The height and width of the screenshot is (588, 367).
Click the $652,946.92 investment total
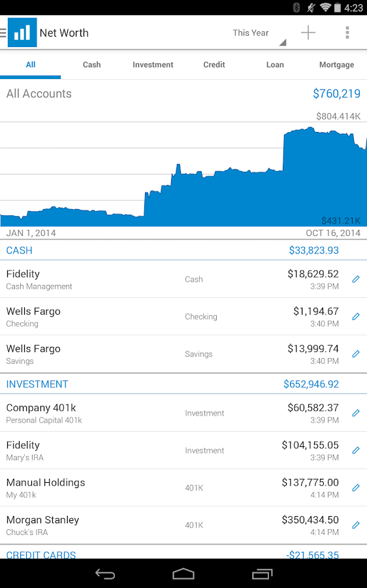pos(311,384)
